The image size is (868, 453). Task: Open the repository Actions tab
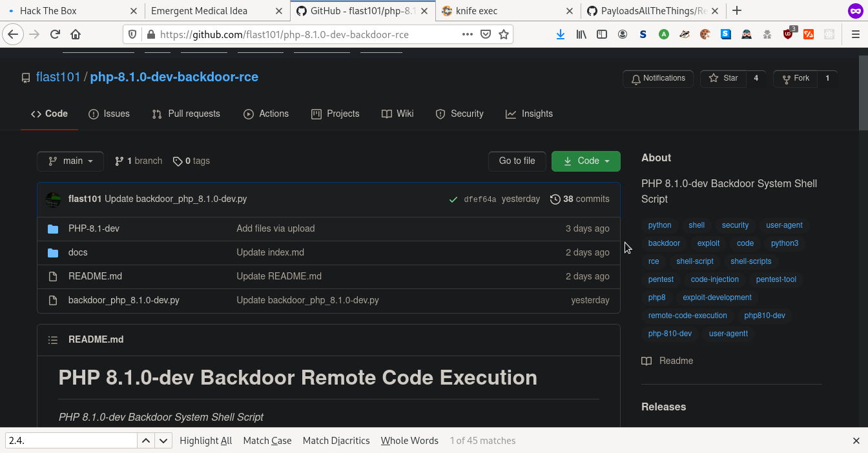click(266, 114)
